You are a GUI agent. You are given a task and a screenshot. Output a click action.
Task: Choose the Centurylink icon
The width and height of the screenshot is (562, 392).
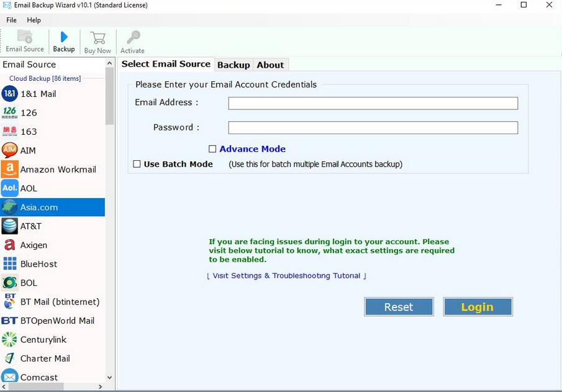pos(9,339)
